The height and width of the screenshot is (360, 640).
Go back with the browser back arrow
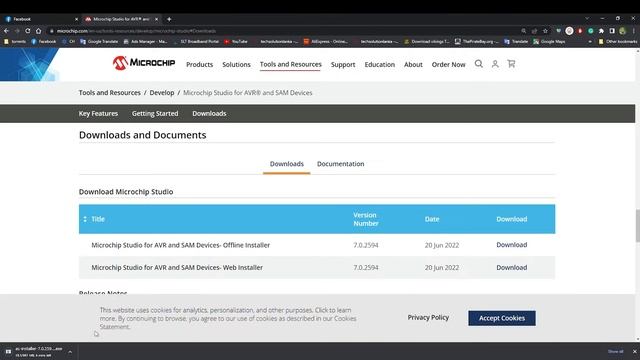6,31
